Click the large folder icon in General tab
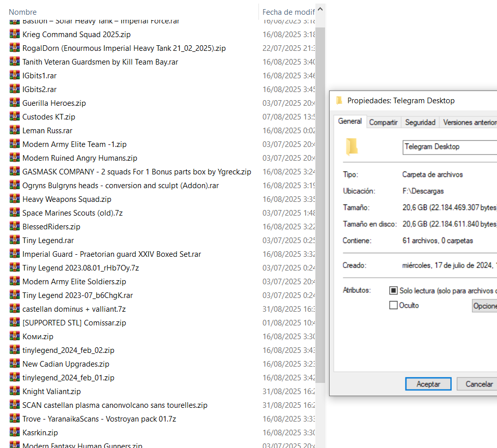This screenshot has width=497, height=448. [x=352, y=146]
